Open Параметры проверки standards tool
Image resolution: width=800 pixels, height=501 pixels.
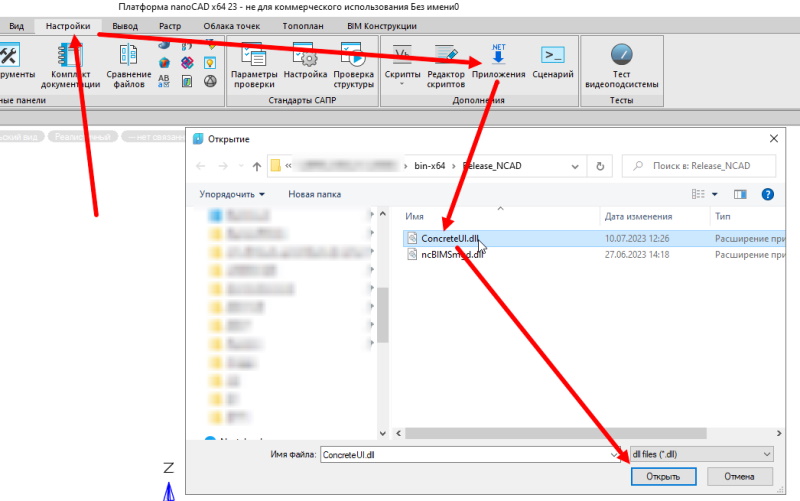click(254, 65)
